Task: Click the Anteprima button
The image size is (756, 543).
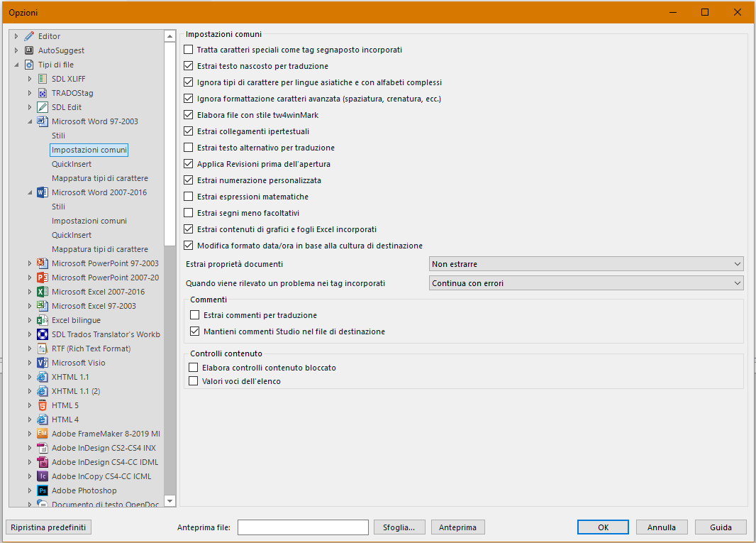Action: pyautogui.click(x=457, y=527)
